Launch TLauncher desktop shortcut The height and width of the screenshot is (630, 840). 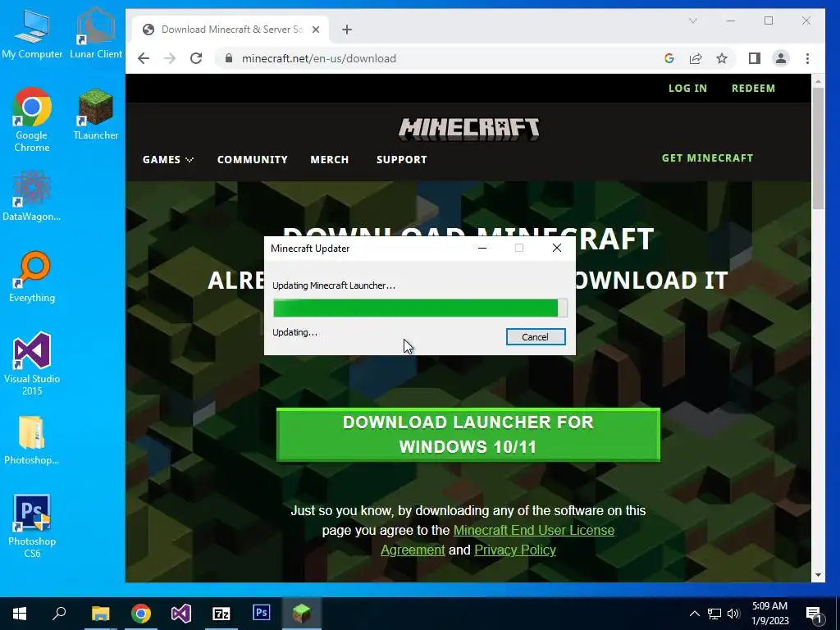pos(96,115)
